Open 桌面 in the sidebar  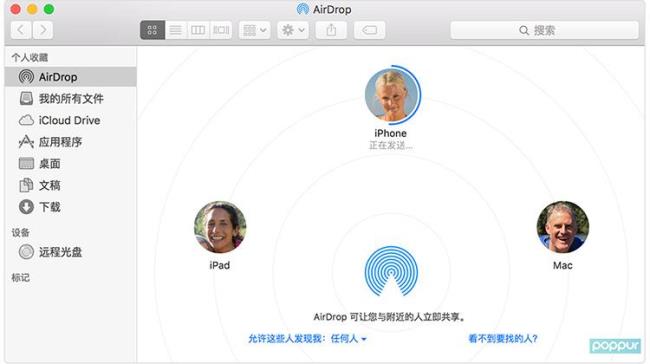point(70,164)
